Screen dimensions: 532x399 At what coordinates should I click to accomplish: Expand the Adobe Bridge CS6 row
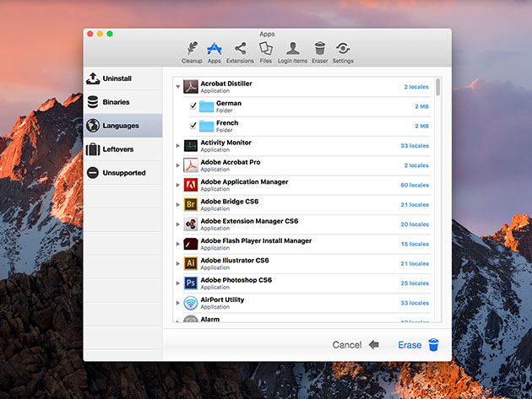(x=178, y=205)
